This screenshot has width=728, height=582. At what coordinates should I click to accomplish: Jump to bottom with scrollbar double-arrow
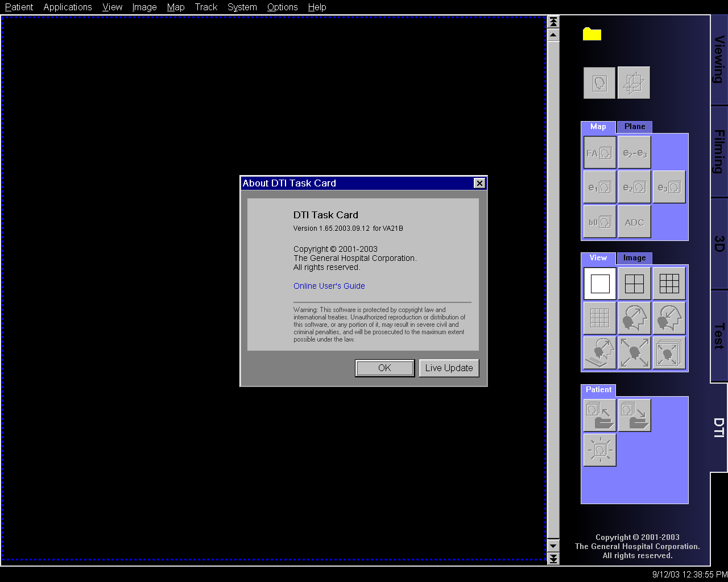tap(553, 559)
